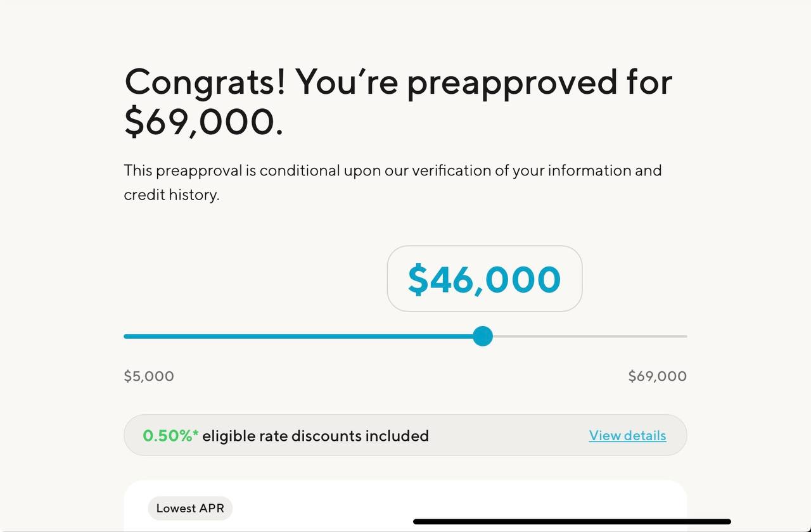The width and height of the screenshot is (811, 532).
Task: Click the "eligible rate discounts included" text
Action: click(x=316, y=436)
